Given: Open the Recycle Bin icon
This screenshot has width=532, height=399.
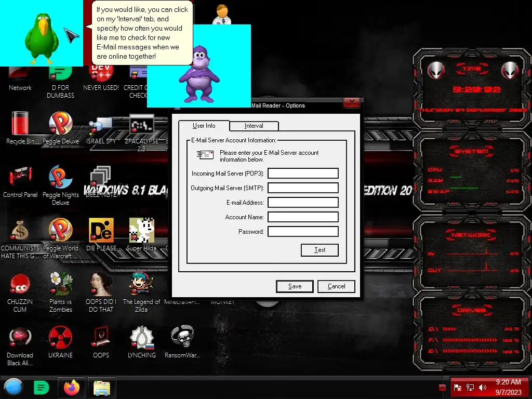Looking at the screenshot, I should pyautogui.click(x=20, y=128).
